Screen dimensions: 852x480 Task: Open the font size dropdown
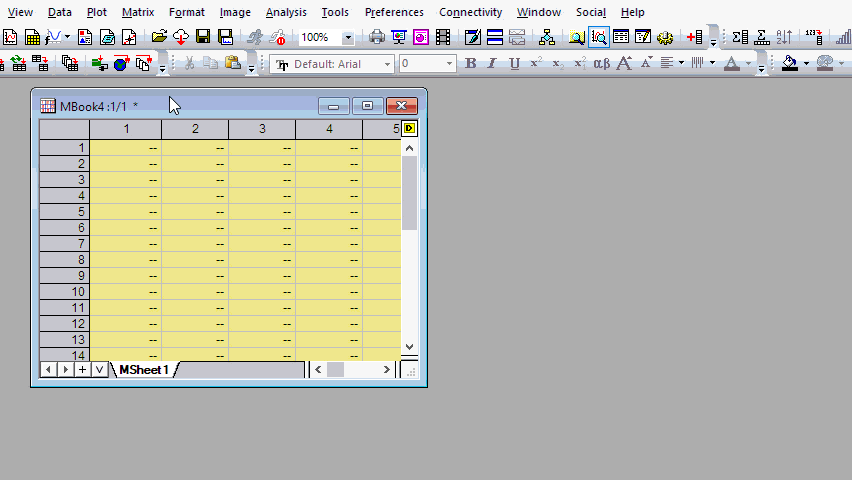pyautogui.click(x=450, y=64)
